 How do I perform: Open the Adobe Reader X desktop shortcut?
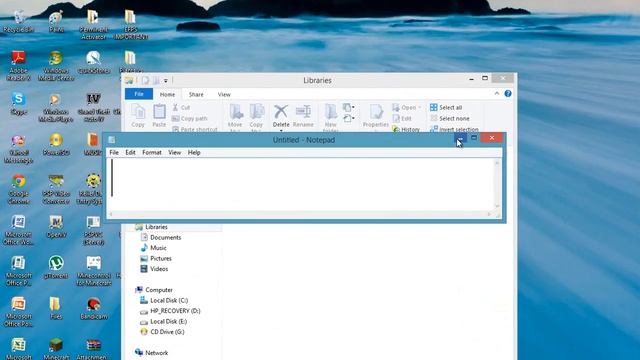point(18,65)
